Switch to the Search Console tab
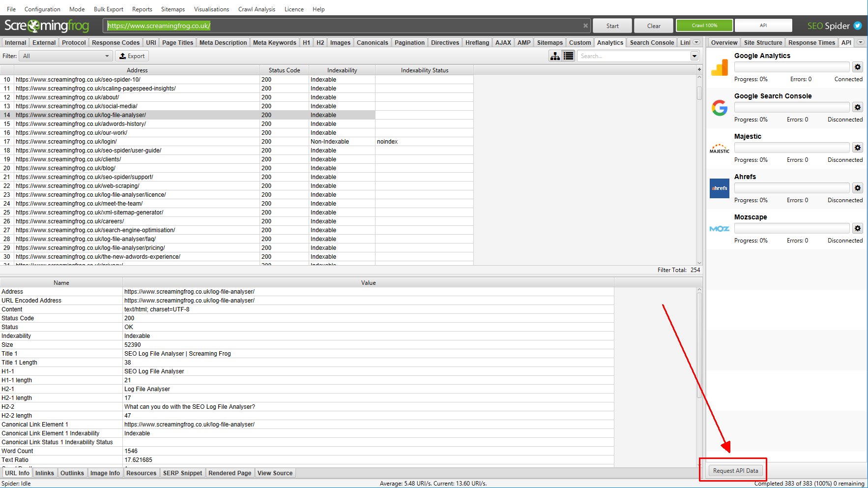 [652, 42]
